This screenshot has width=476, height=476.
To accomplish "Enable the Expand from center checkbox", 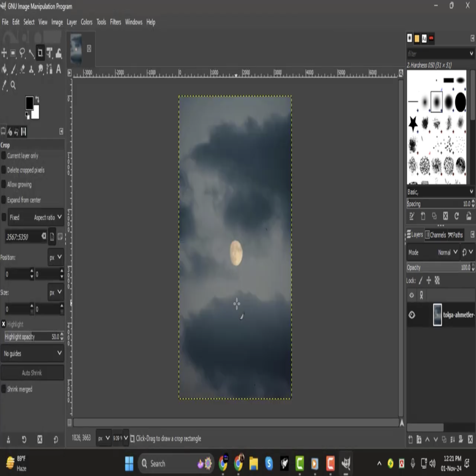I will pyautogui.click(x=4, y=200).
